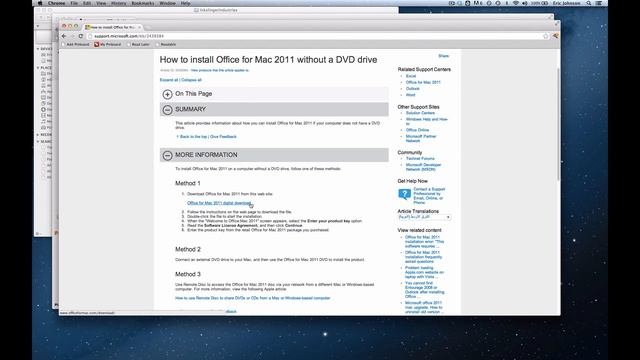
Task: Open Word under Related Support Centers
Action: [410, 95]
